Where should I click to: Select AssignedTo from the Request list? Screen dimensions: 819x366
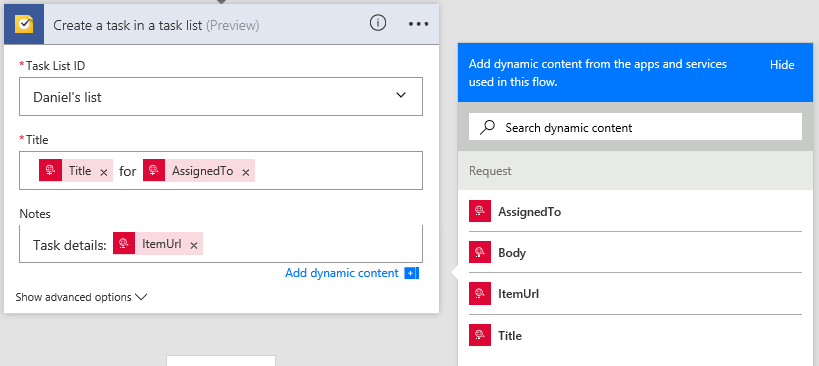point(635,211)
